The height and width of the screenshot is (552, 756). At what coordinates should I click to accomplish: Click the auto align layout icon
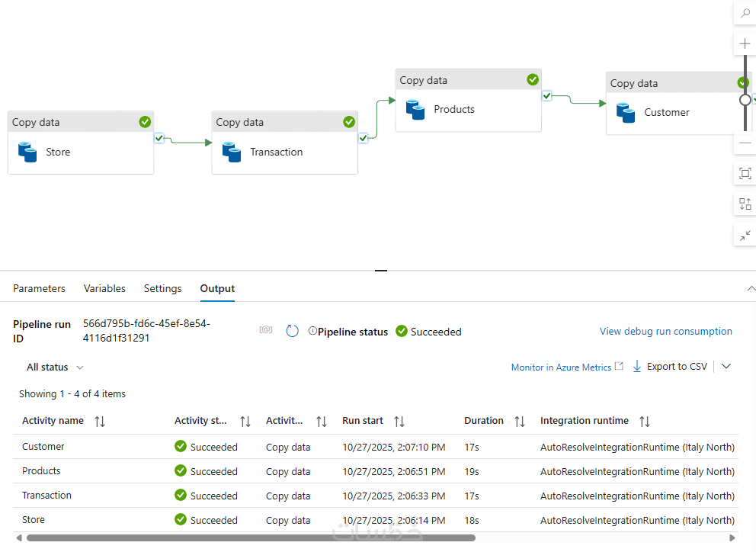(x=745, y=204)
